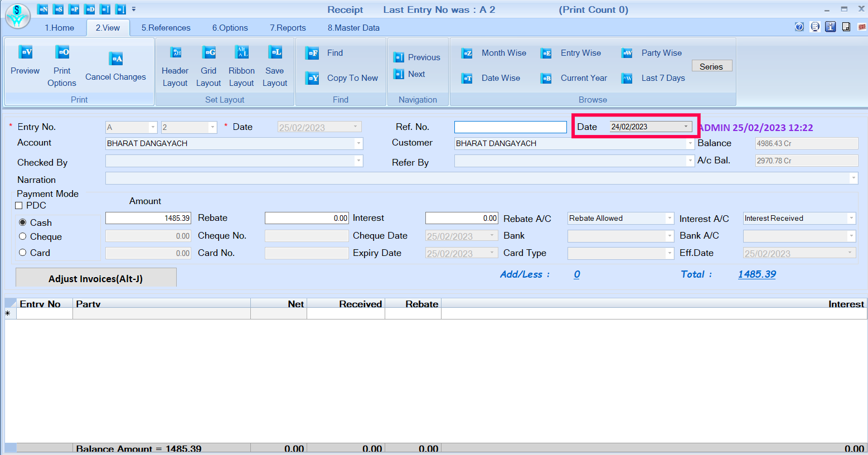Click the Net column header

(x=279, y=304)
